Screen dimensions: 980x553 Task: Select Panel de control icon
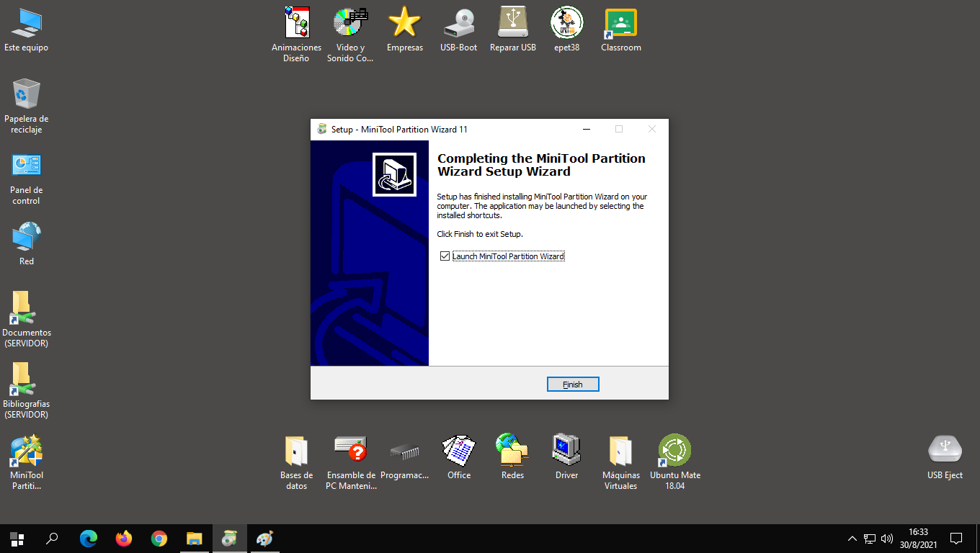(26, 179)
